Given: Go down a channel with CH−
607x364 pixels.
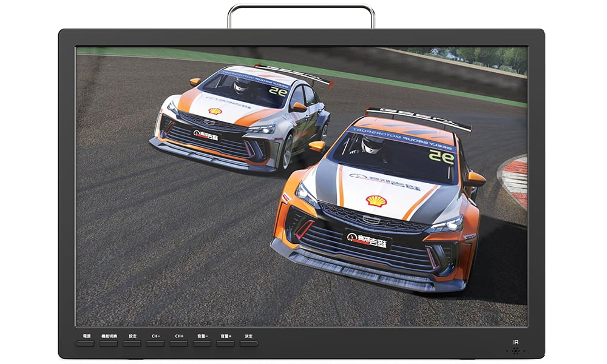Looking at the screenshot, I should pos(155,343).
